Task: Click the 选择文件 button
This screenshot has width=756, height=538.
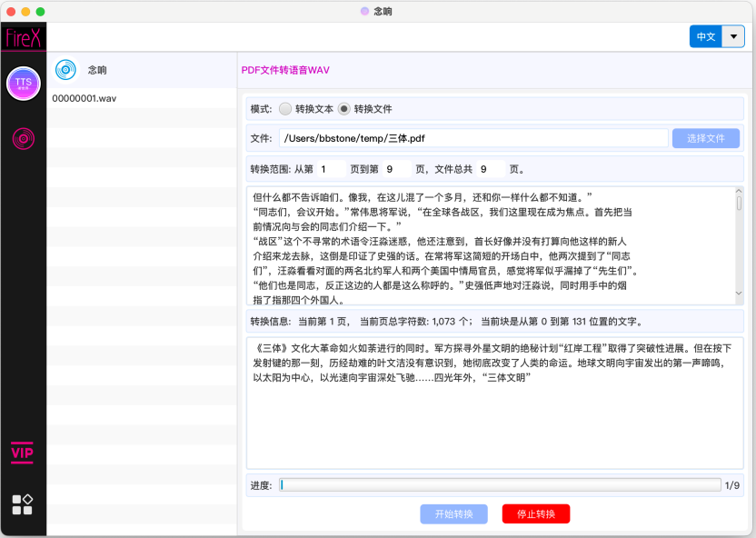Action: click(x=706, y=138)
